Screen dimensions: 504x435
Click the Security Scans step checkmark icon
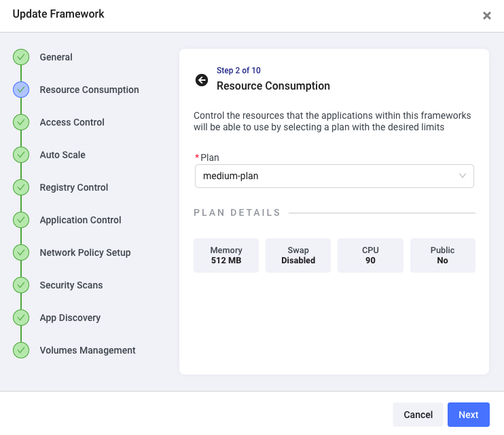21,285
